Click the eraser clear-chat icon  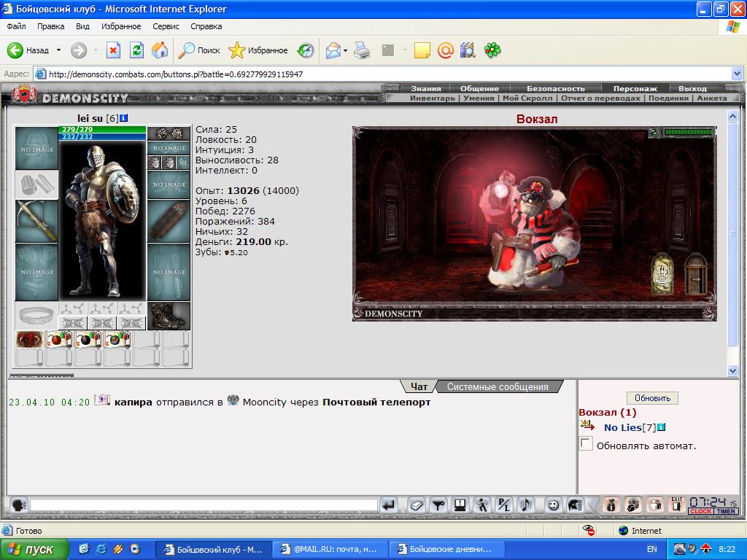pos(416,505)
